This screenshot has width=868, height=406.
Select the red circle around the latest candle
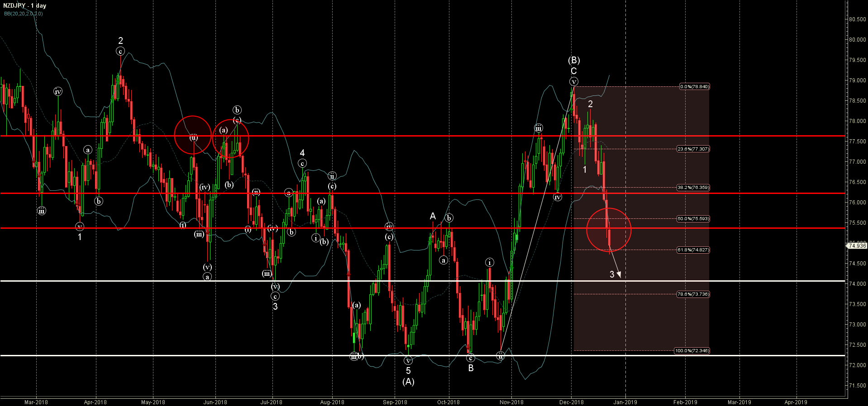[x=608, y=230]
